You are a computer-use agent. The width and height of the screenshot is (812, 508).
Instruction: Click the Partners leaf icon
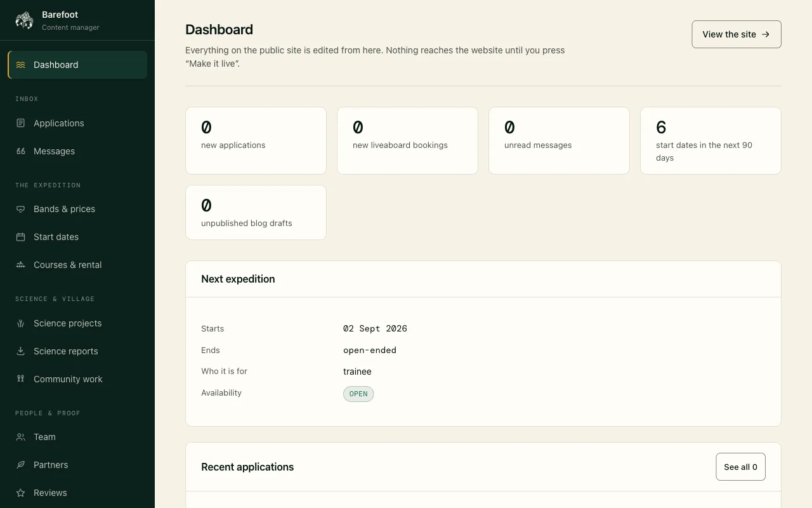(x=21, y=465)
